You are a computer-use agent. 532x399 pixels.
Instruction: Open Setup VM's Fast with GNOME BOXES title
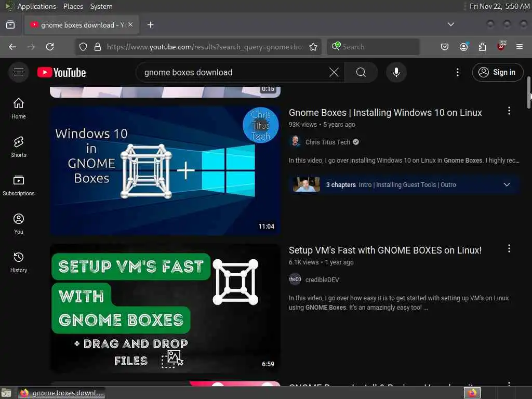pos(385,250)
